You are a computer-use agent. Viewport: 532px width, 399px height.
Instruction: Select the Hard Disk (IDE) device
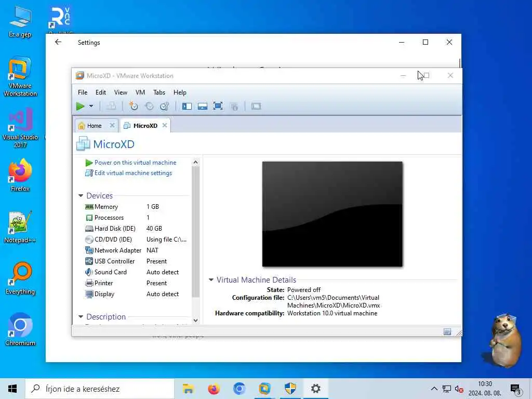coord(137,229)
